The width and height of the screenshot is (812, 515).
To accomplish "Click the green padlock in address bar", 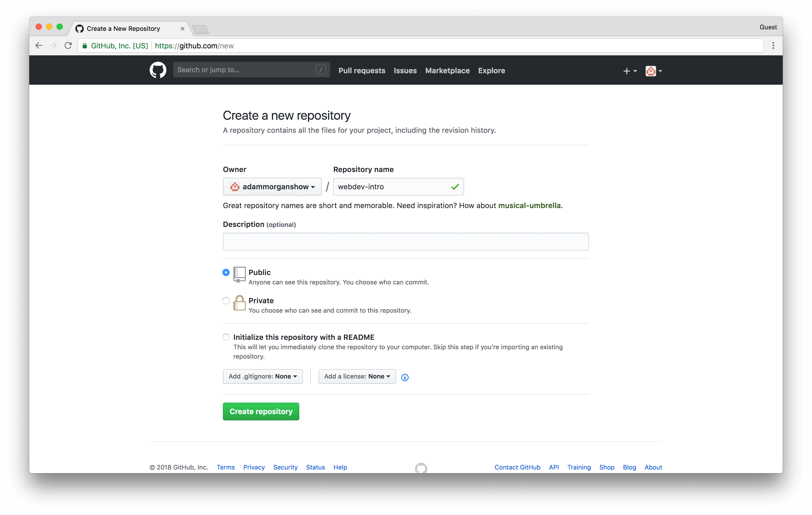I will (x=85, y=45).
